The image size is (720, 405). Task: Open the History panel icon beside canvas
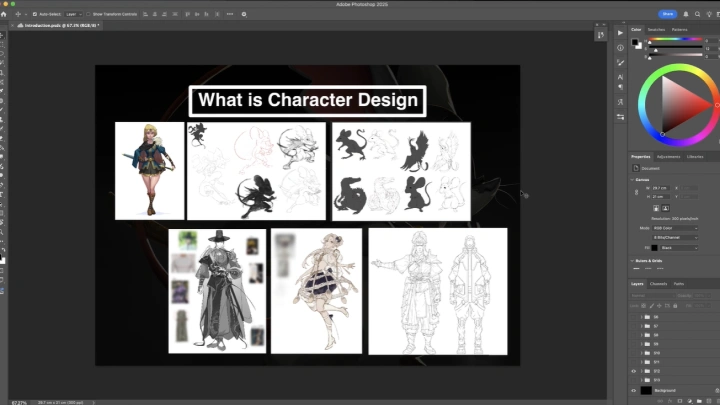tap(601, 35)
